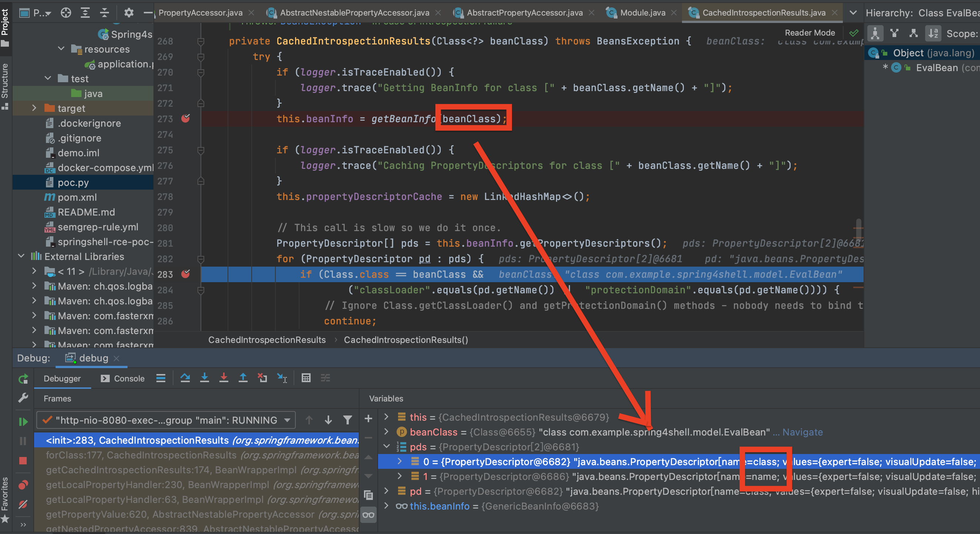Switch to subtypes hierarchy icon
This screenshot has height=534, width=980.
coord(914,33)
